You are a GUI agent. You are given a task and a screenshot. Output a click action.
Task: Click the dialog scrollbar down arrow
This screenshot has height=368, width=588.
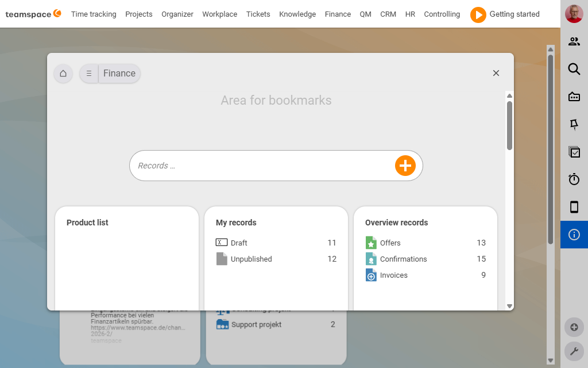point(509,306)
